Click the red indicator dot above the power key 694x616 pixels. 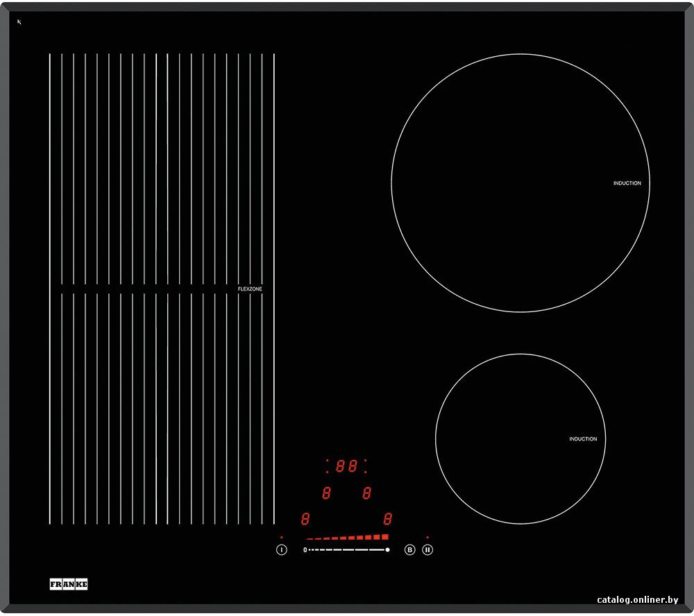tap(282, 537)
